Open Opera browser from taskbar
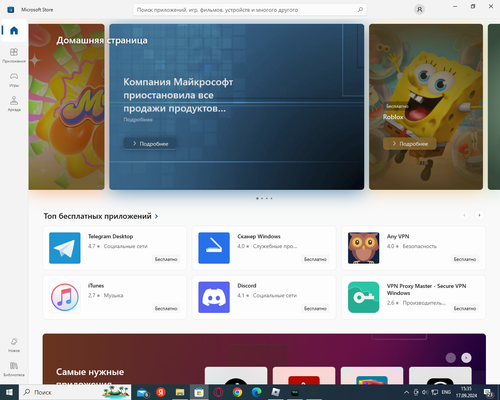The height and width of the screenshot is (400, 500). click(x=218, y=392)
